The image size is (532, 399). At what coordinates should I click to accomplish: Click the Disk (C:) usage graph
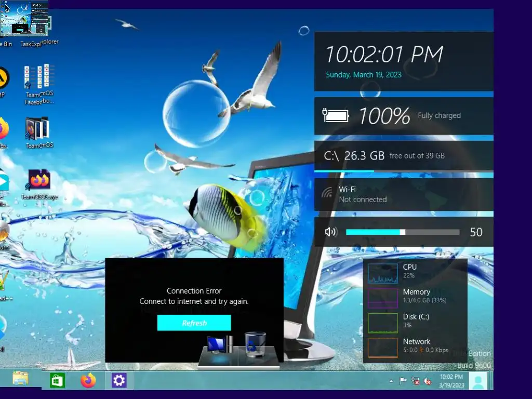(383, 323)
